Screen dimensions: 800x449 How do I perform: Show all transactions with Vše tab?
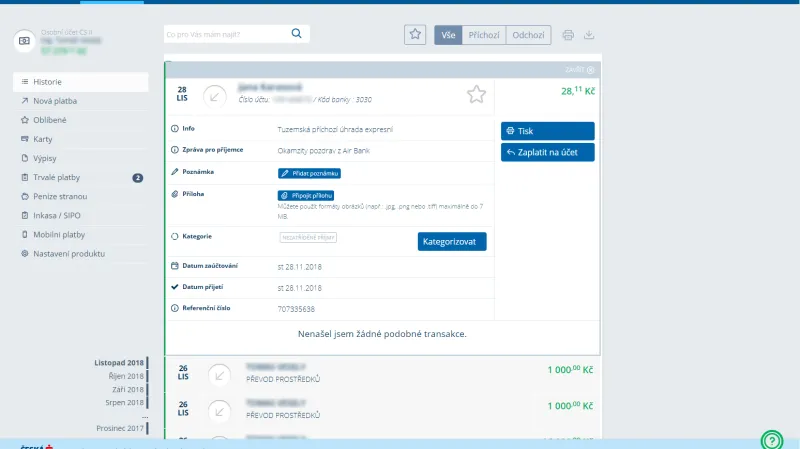tap(448, 35)
